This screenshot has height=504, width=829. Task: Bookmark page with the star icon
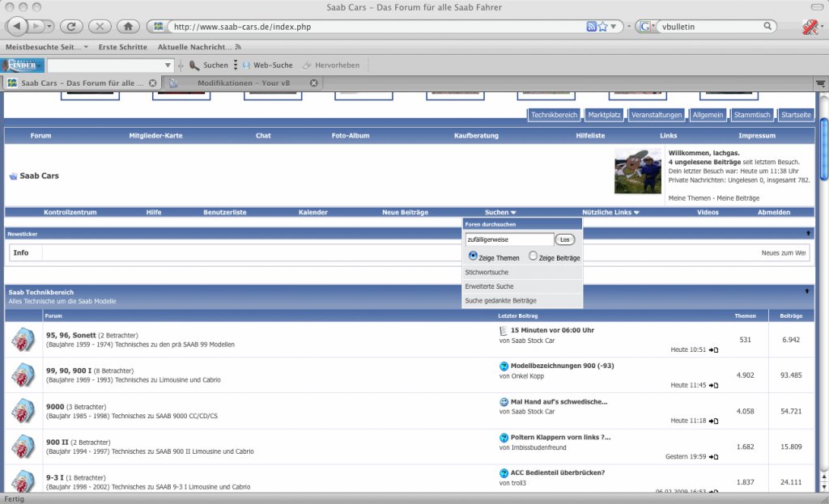point(602,27)
